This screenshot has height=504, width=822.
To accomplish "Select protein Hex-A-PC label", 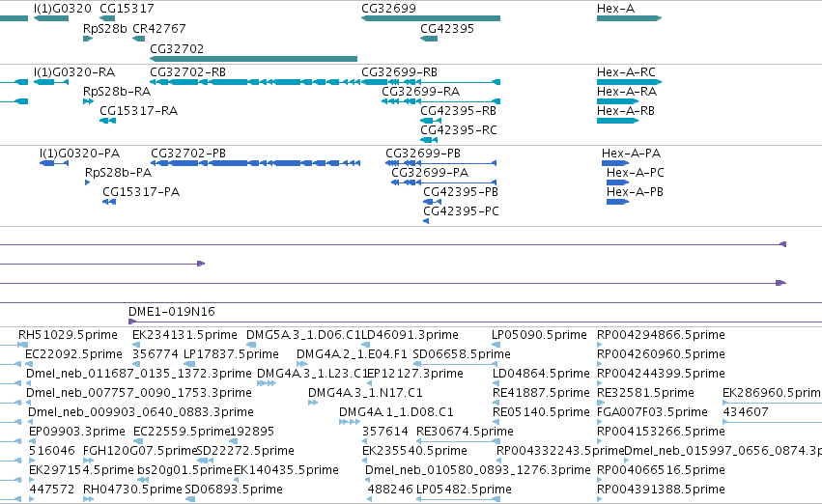I will pos(636,173).
